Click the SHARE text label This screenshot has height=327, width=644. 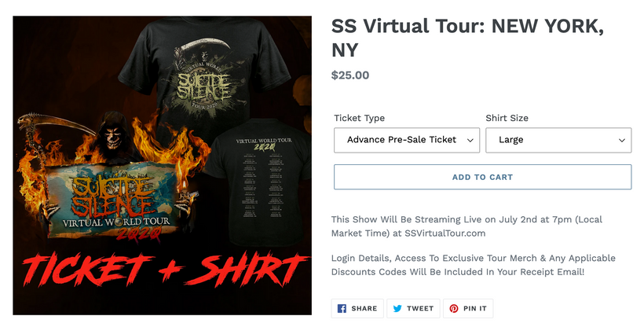pyautogui.click(x=364, y=308)
